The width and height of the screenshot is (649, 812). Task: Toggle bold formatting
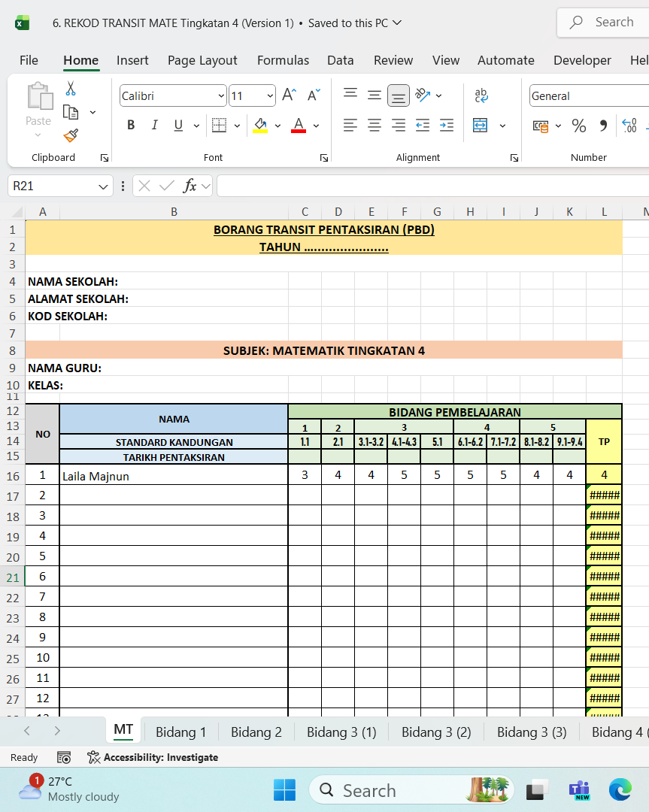coord(130,125)
